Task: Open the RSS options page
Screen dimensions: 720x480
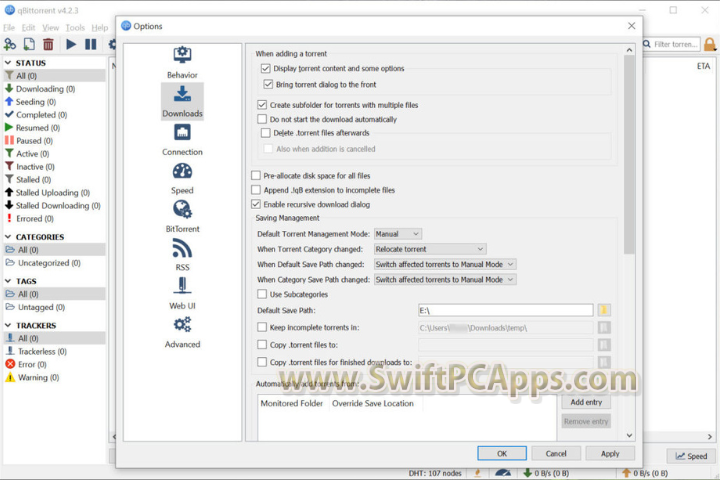Action: click(x=182, y=255)
